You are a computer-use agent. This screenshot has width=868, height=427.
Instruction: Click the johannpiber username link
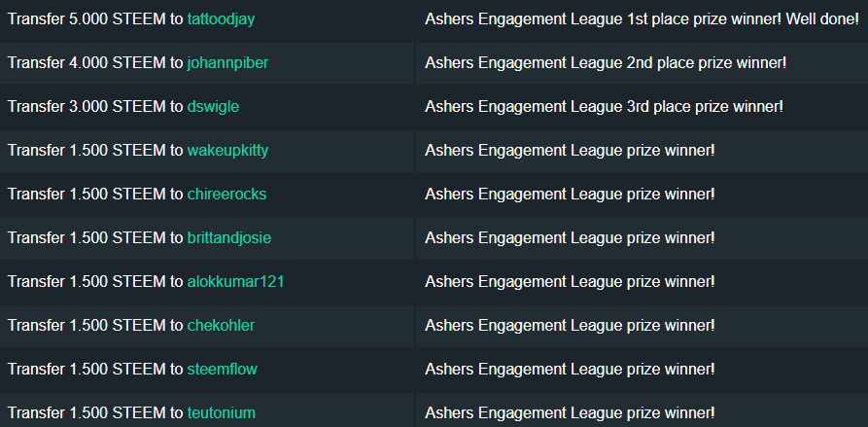point(227,62)
